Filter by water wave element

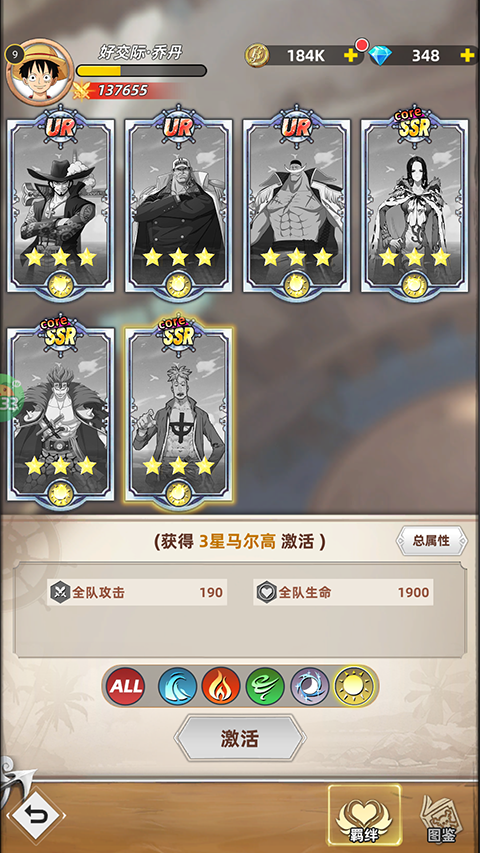pos(177,687)
